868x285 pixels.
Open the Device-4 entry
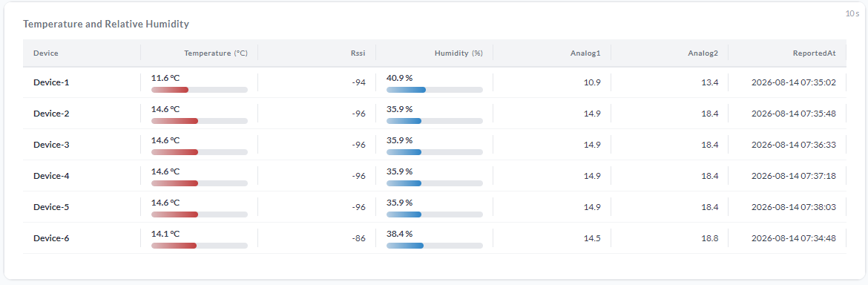coord(51,176)
